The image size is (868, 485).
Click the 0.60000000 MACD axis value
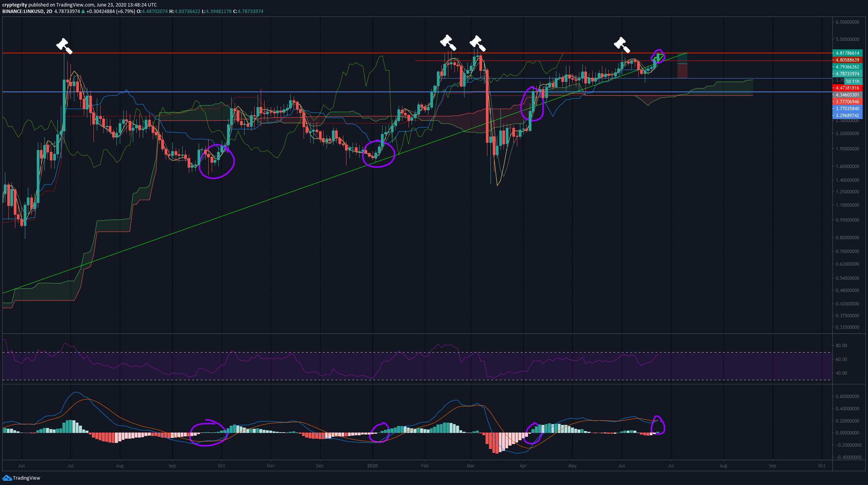pos(847,397)
